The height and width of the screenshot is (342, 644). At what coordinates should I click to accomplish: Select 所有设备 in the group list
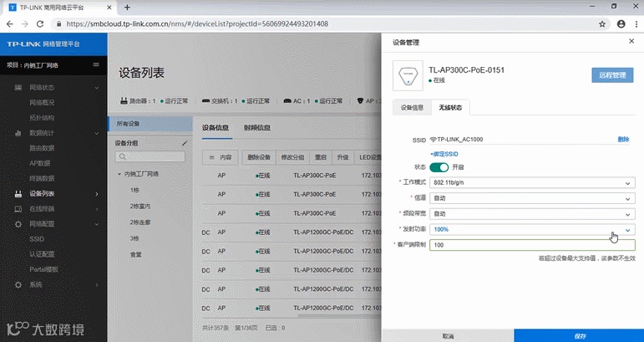(150, 124)
